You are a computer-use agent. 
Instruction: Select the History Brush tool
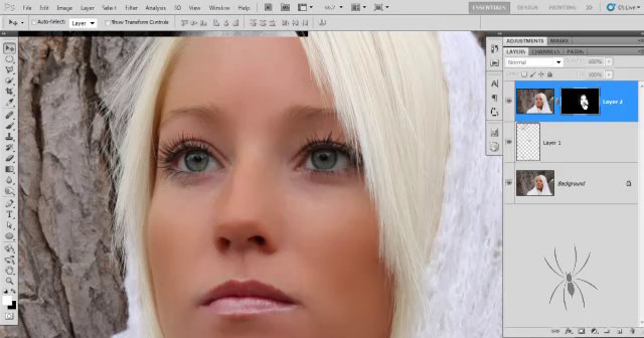[9, 147]
